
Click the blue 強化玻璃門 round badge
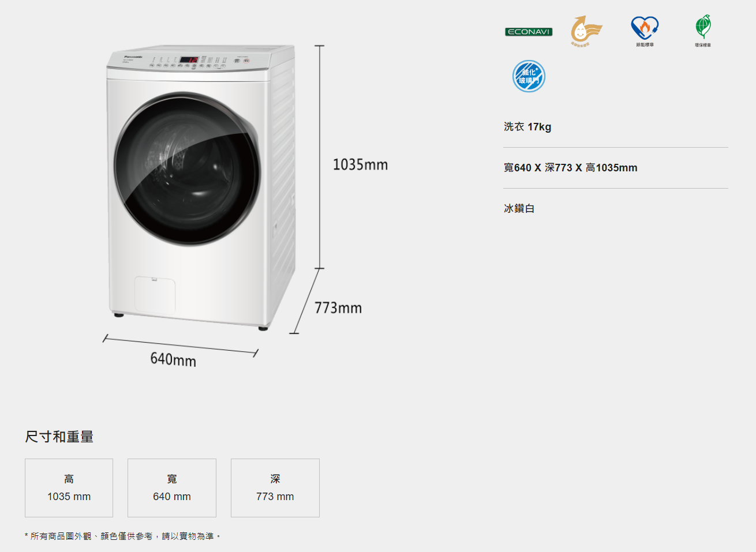point(529,76)
